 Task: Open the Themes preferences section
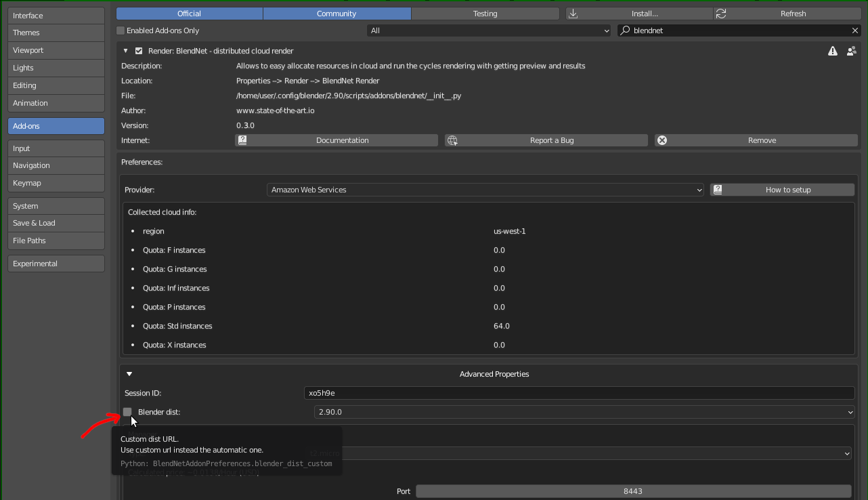[56, 33]
